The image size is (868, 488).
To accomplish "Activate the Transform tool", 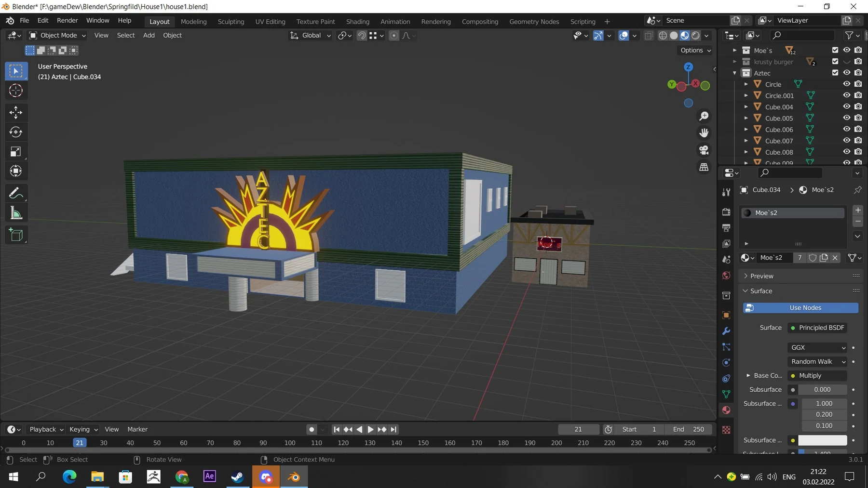I will (x=16, y=171).
